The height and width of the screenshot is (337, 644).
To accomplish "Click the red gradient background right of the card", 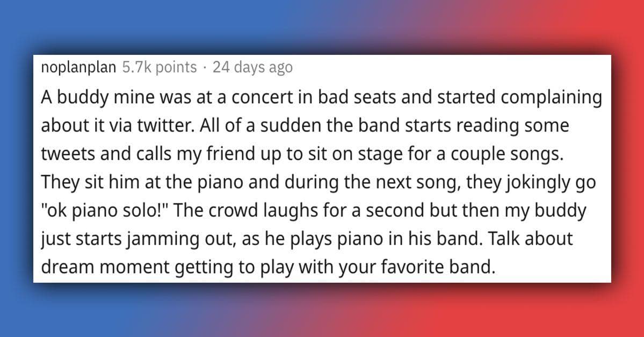I will [627, 169].
